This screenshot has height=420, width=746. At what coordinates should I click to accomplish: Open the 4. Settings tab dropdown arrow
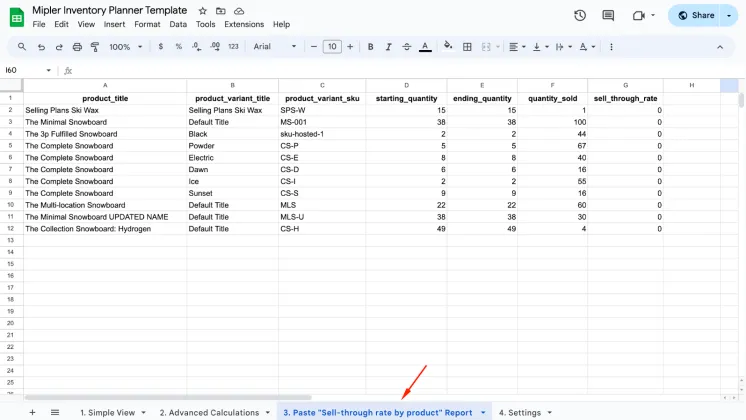coord(550,412)
